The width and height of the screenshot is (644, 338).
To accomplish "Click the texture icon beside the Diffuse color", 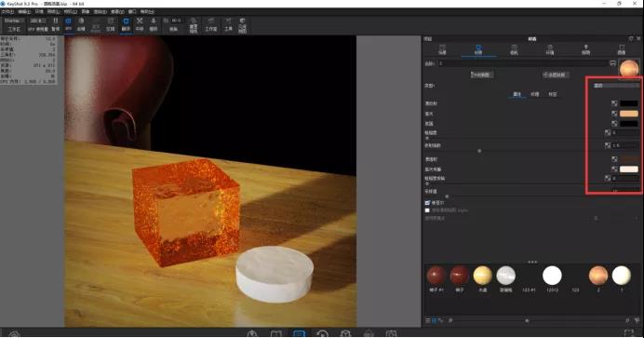I will (x=614, y=103).
